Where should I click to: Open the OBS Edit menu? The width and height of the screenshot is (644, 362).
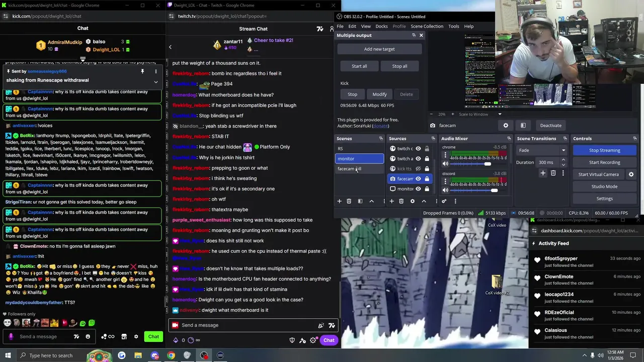pyautogui.click(x=352, y=26)
